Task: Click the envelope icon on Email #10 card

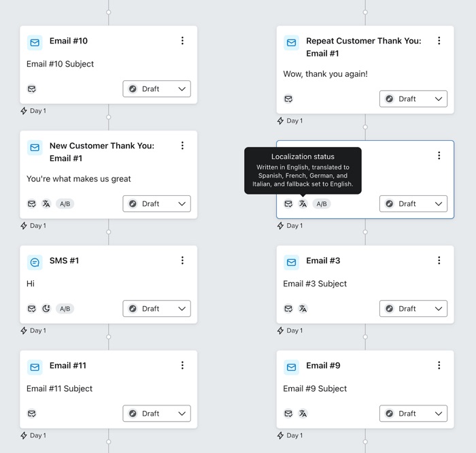Action: pos(35,43)
